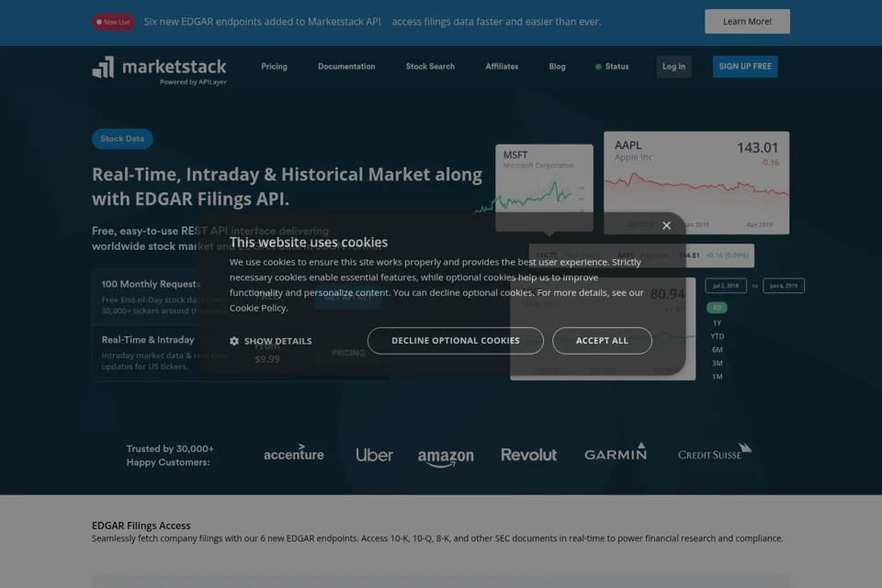Select the 1M time range
This screenshot has height=588, width=882.
point(717,377)
